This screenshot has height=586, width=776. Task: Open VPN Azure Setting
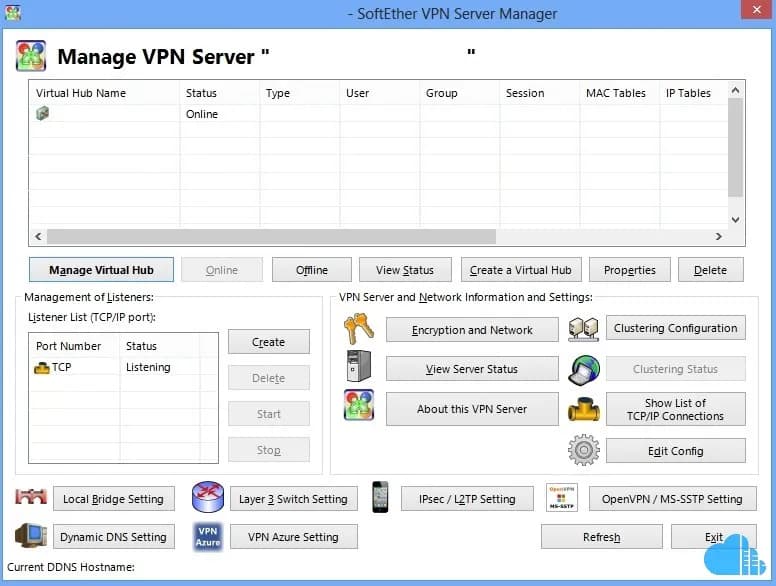293,537
